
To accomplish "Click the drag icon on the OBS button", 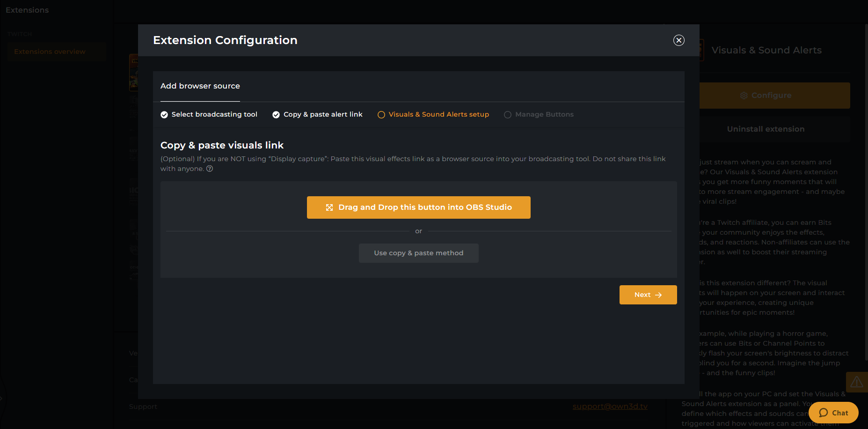I will [x=329, y=207].
